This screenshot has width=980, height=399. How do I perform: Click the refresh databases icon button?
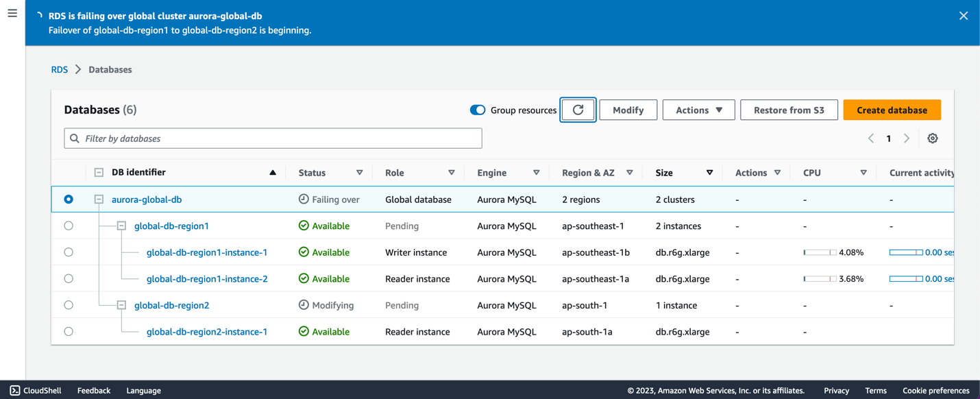coord(578,110)
